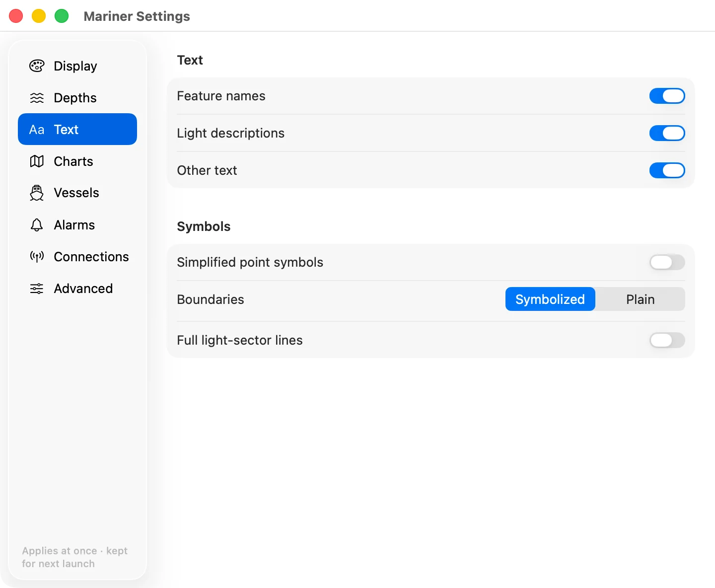The width and height of the screenshot is (715, 588).
Task: Choose Symbolized boundaries option
Action: (550, 299)
